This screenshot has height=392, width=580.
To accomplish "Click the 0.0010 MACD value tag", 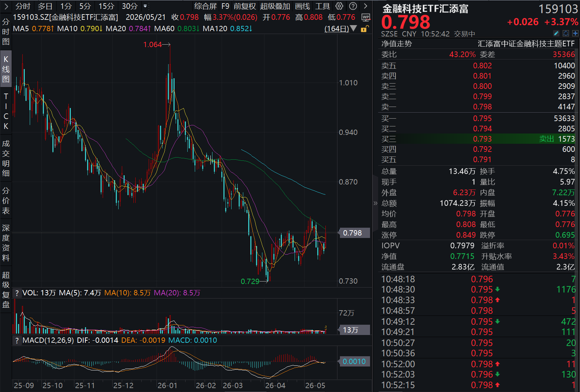I will [354, 362].
